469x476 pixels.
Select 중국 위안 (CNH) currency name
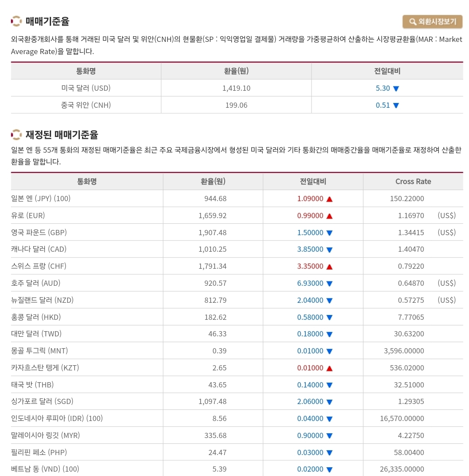[86, 105]
